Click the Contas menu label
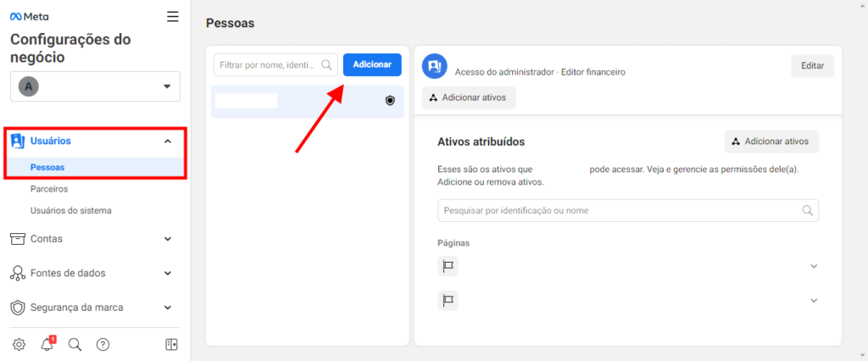868x361 pixels. [x=47, y=239]
